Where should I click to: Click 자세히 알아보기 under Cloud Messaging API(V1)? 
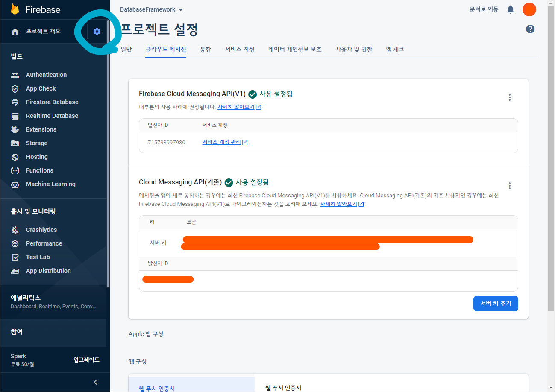[x=239, y=107]
